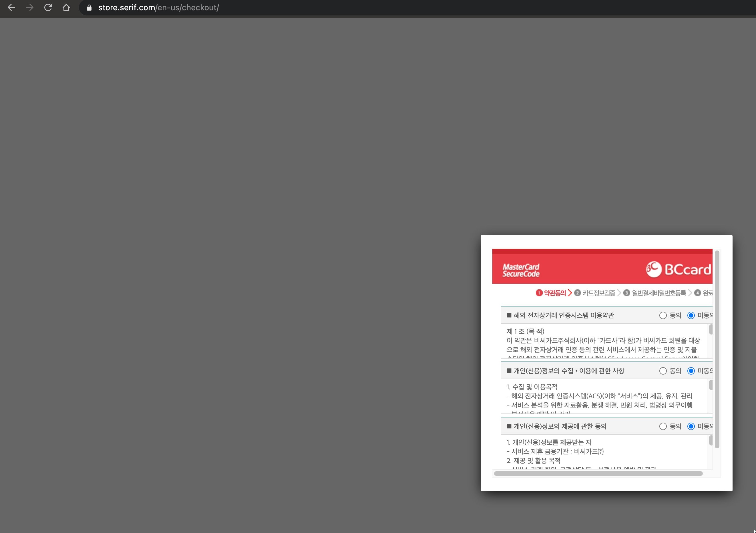Click the text 1. 수집 및 이용목적
The width and height of the screenshot is (756, 533).
(532, 387)
